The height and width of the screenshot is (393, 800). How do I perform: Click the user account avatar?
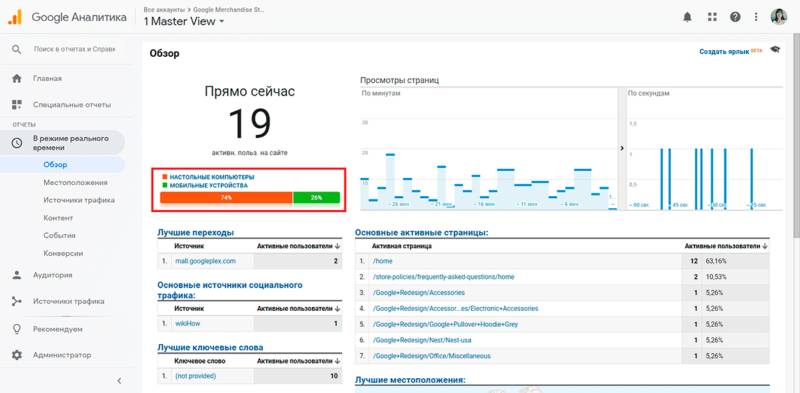pos(779,17)
